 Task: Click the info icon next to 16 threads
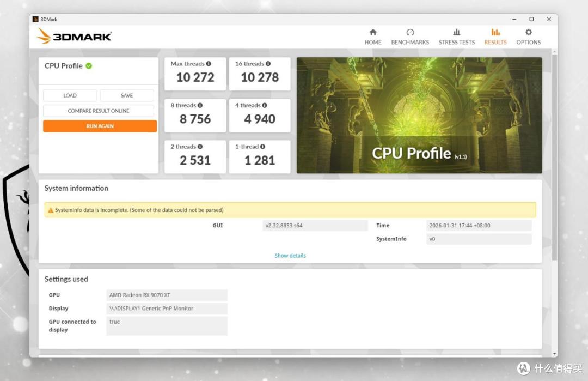click(x=268, y=64)
